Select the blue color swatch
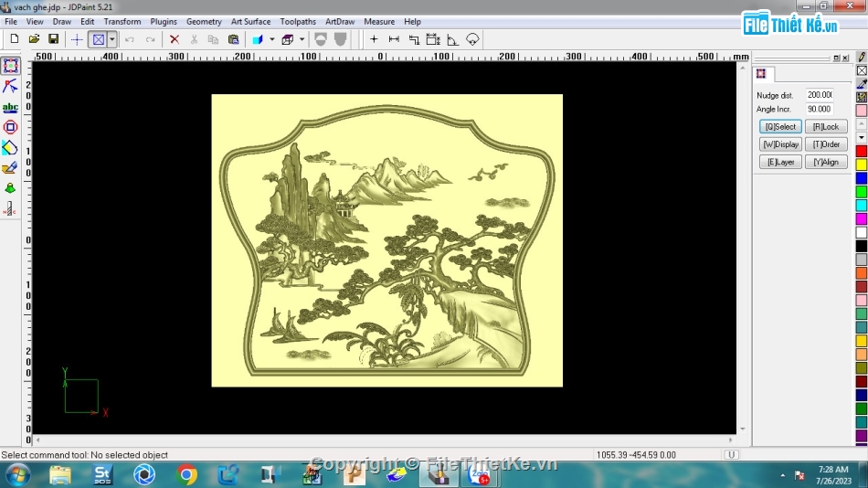The height and width of the screenshot is (488, 868). (862, 178)
